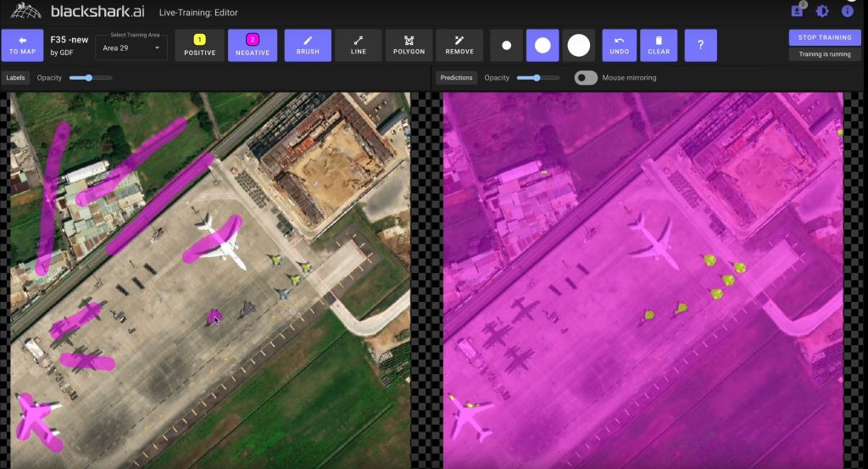Screen dimensions: 868x469
Task: Select the Line drawing tool
Action: click(358, 46)
